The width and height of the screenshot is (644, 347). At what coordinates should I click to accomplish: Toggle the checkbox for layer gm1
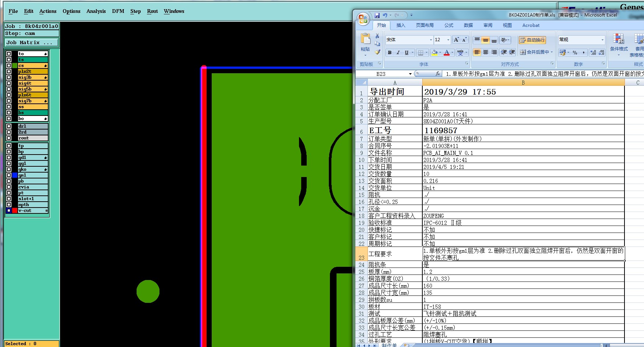point(9,175)
